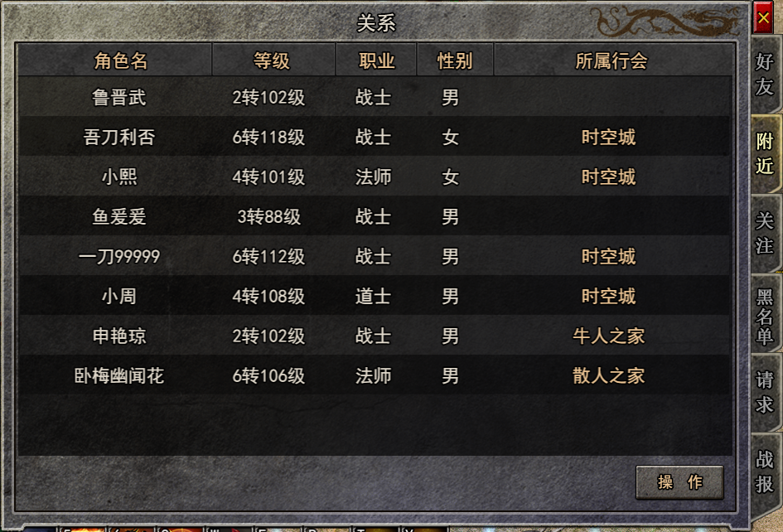
Task: Select the player row 鲁晋武
Action: point(375,97)
